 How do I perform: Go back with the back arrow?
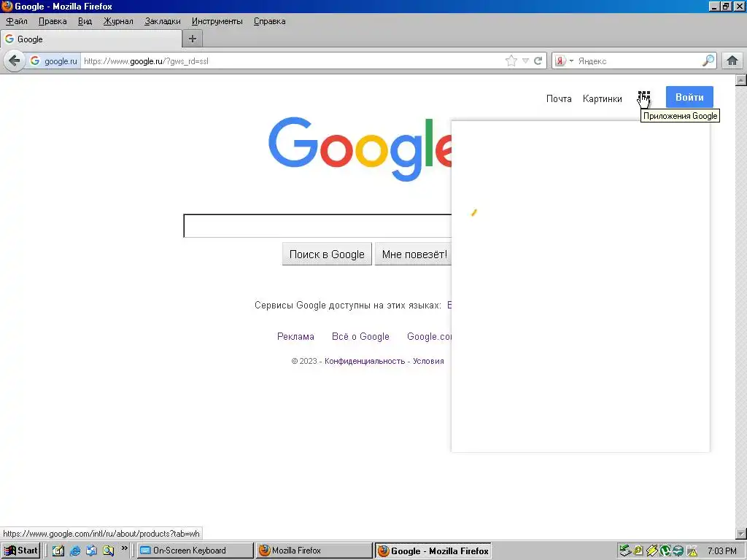coord(15,61)
